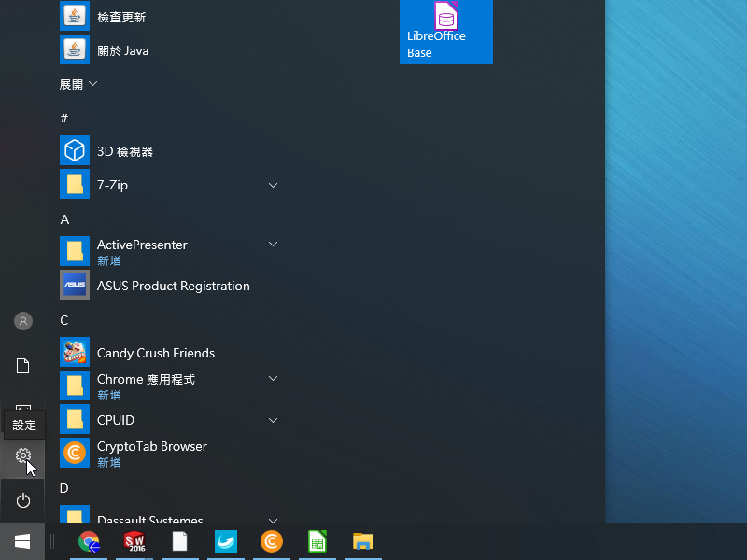The height and width of the screenshot is (560, 747).
Task: Click 展開 to expand recent list
Action: (x=78, y=84)
